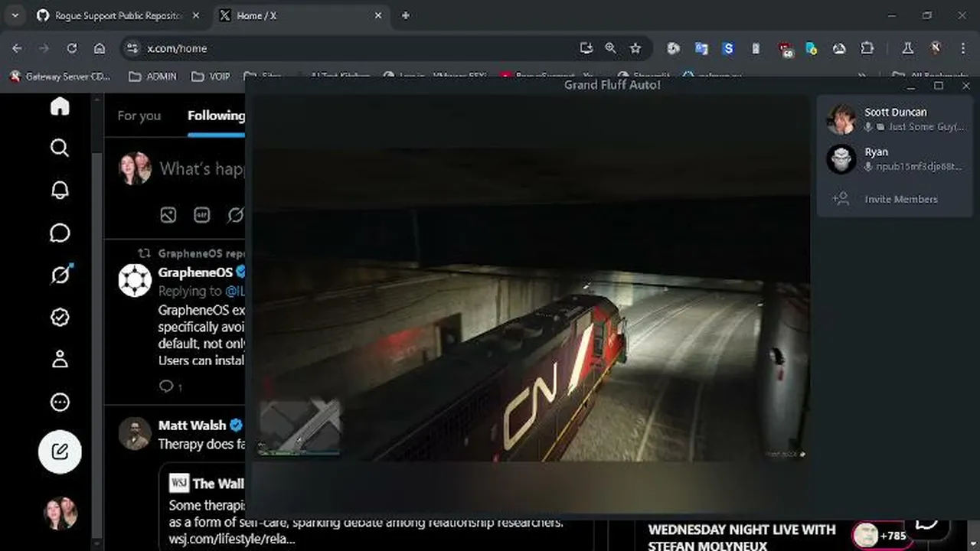Screen dimensions: 980x551
Task: Open GrapheneOS profile avatar in feed
Action: (135, 281)
